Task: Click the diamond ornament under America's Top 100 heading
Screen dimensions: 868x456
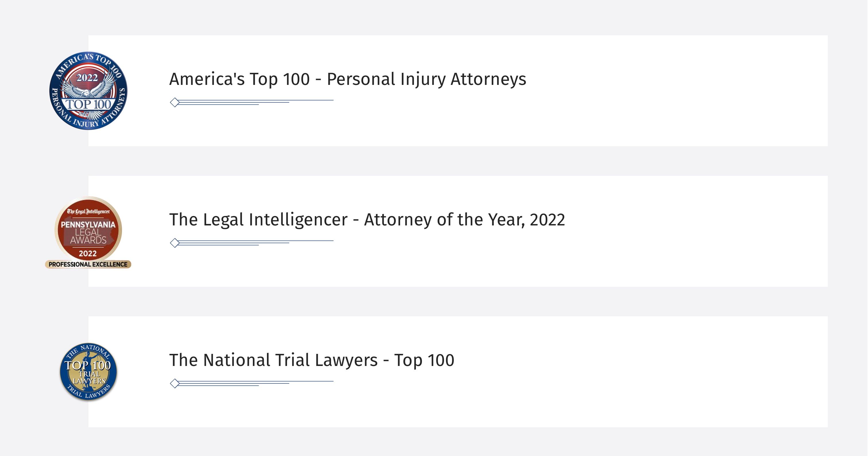Action: (x=175, y=102)
